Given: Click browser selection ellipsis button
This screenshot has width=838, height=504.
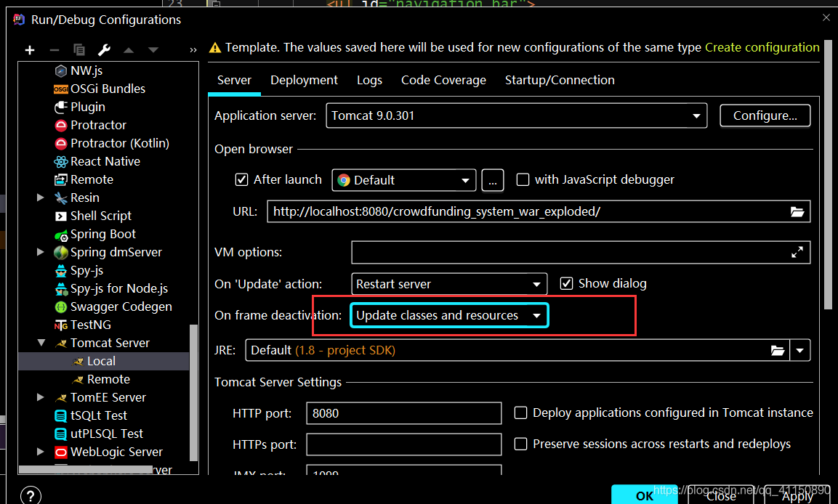Looking at the screenshot, I should pos(493,180).
